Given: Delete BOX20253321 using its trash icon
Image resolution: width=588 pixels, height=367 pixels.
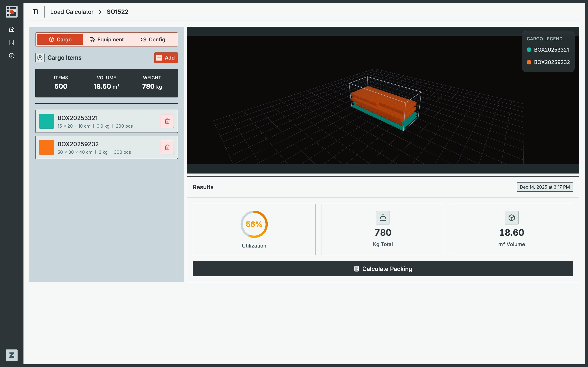Looking at the screenshot, I should pos(167,121).
